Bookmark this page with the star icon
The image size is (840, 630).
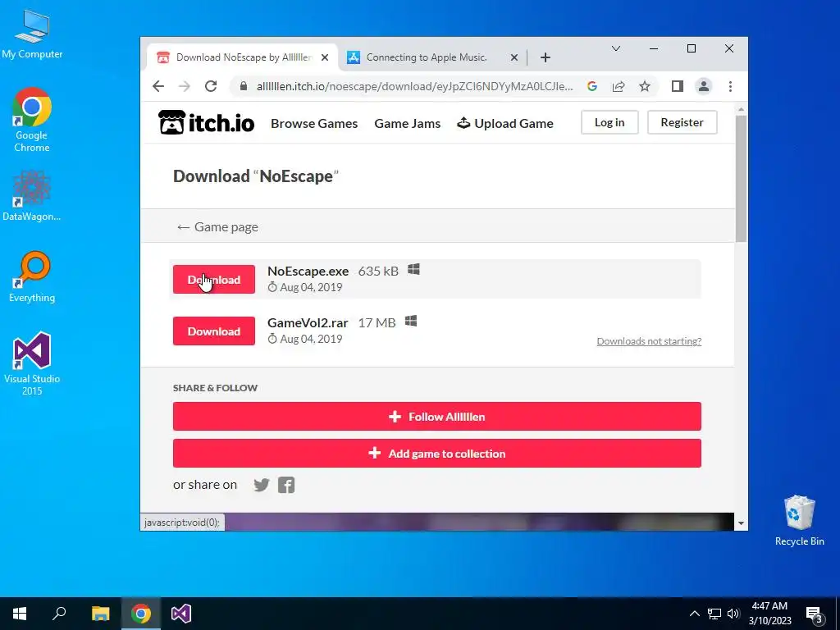click(x=645, y=86)
